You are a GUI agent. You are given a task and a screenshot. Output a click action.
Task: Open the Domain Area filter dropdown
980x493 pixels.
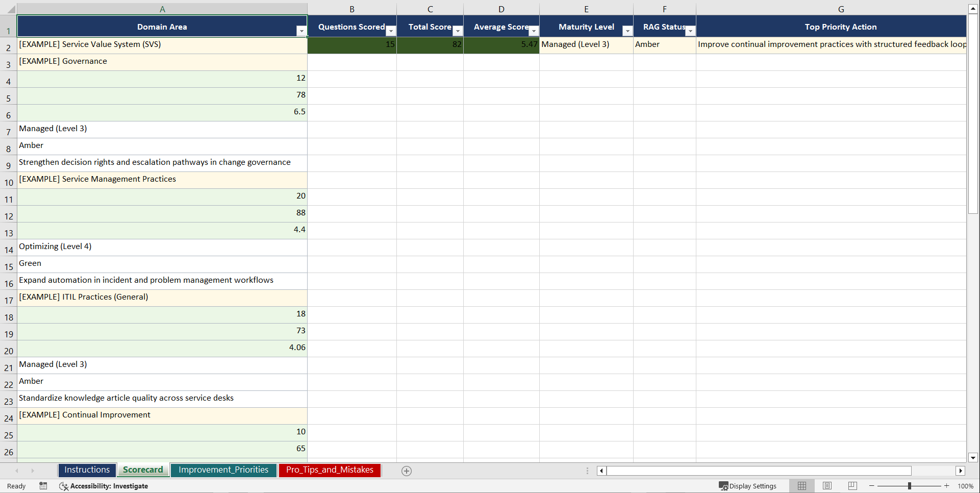click(x=301, y=31)
